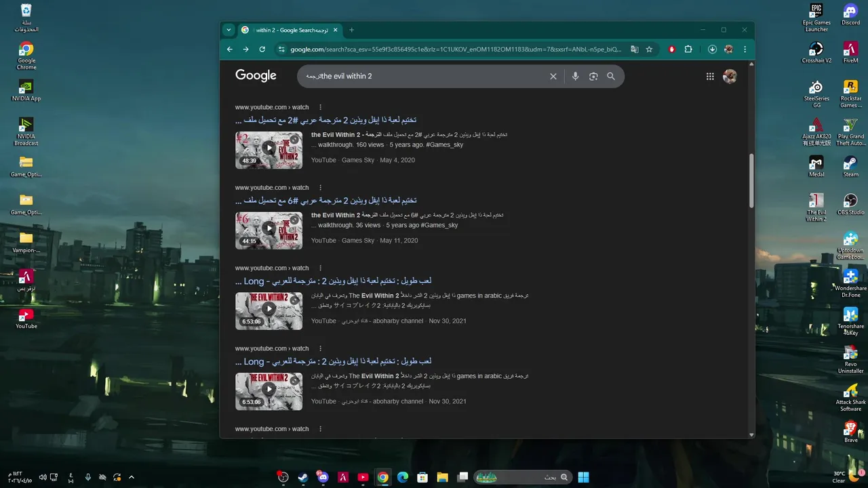Viewport: 868px width, 488px height.
Task: Open options menu for the first youtube.com result
Action: click(x=321, y=107)
